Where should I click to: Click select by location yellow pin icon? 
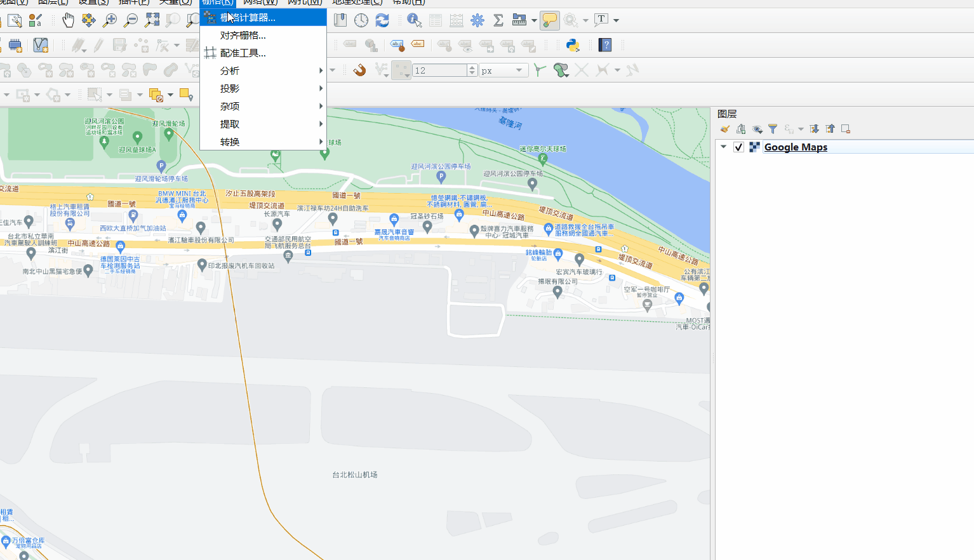[x=186, y=95]
